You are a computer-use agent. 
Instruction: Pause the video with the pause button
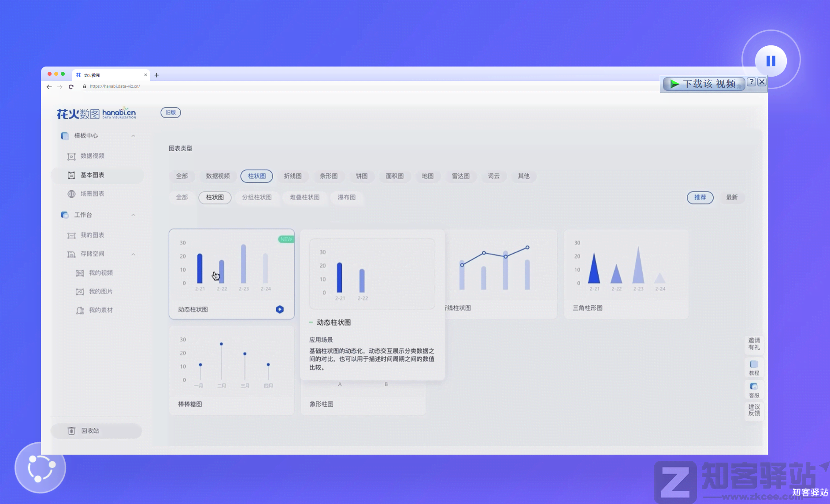point(771,61)
